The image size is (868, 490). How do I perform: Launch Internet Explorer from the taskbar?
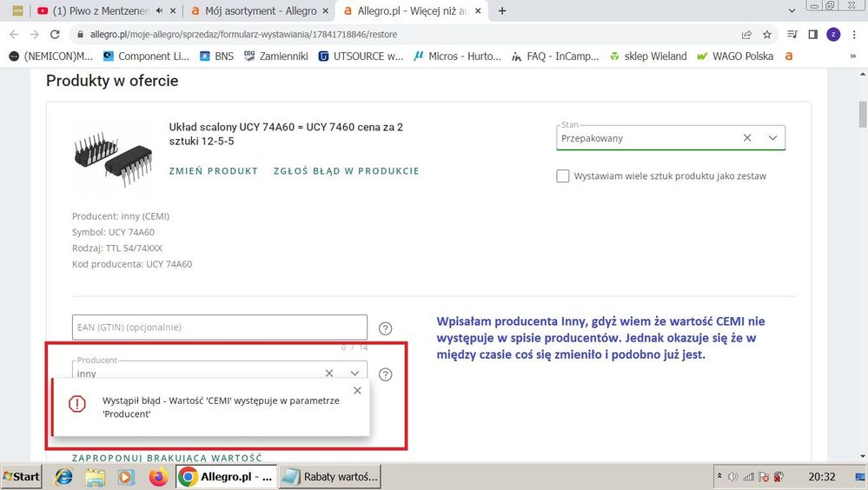64,477
